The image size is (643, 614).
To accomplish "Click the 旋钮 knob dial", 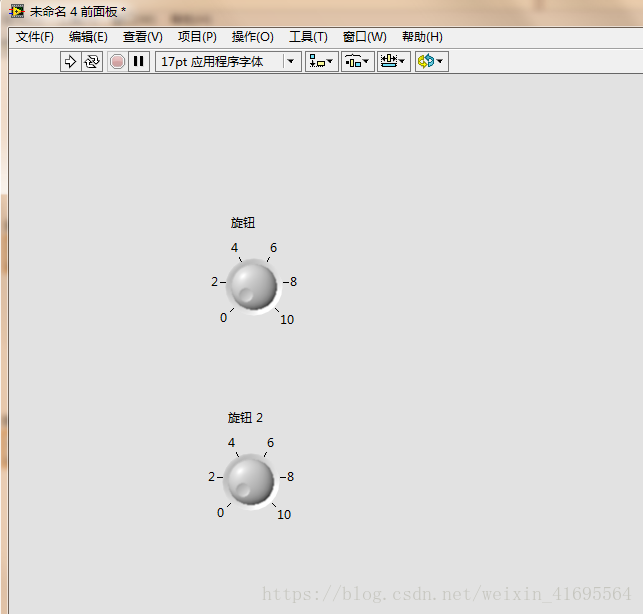I will (x=253, y=286).
